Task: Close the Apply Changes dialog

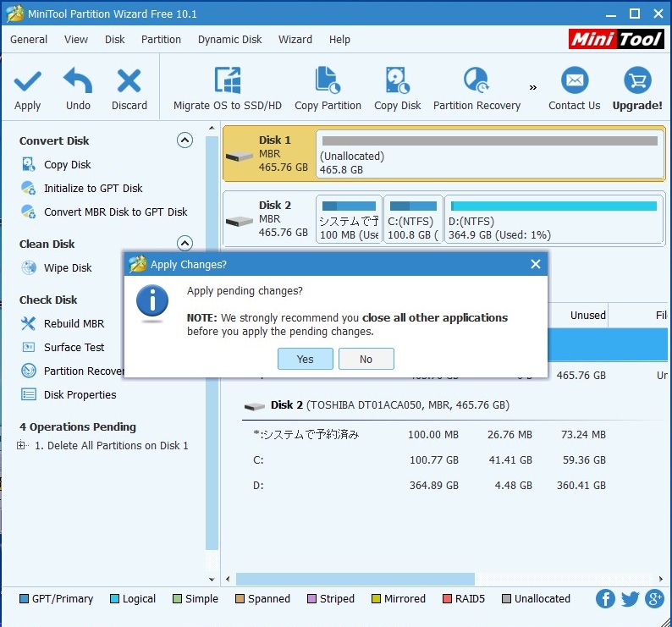Action: point(535,264)
